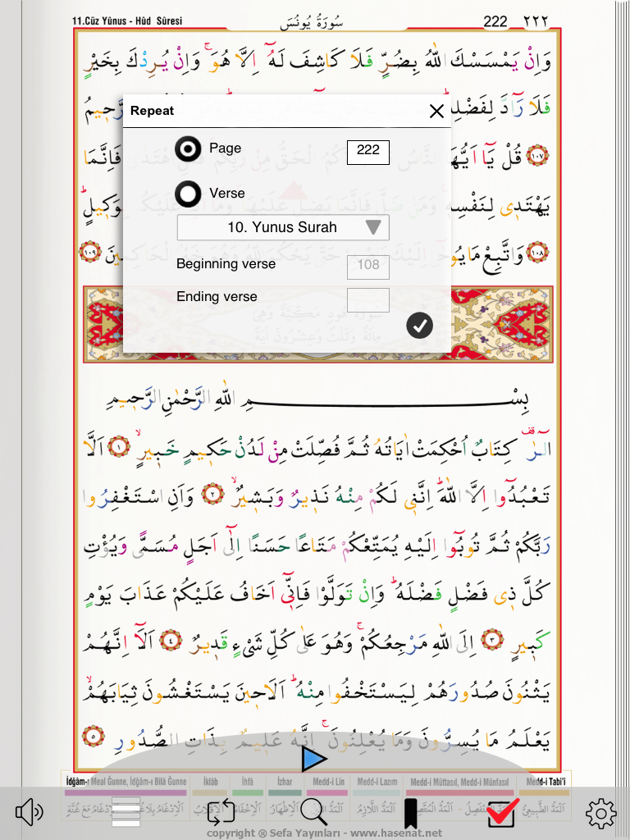Viewport: 630px width, 840px height.
Task: Tap verse marker 107
Action: tap(536, 155)
